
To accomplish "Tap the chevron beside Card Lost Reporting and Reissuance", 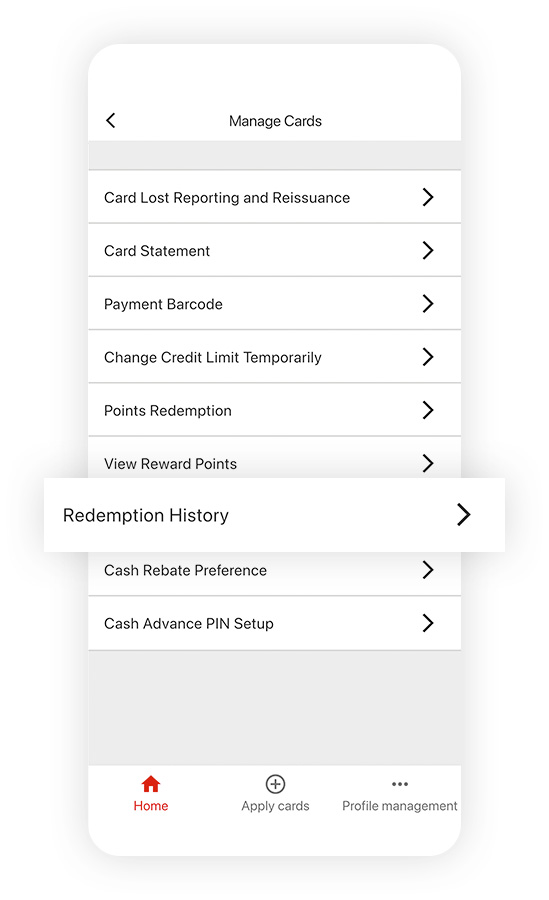I will click(x=428, y=197).
